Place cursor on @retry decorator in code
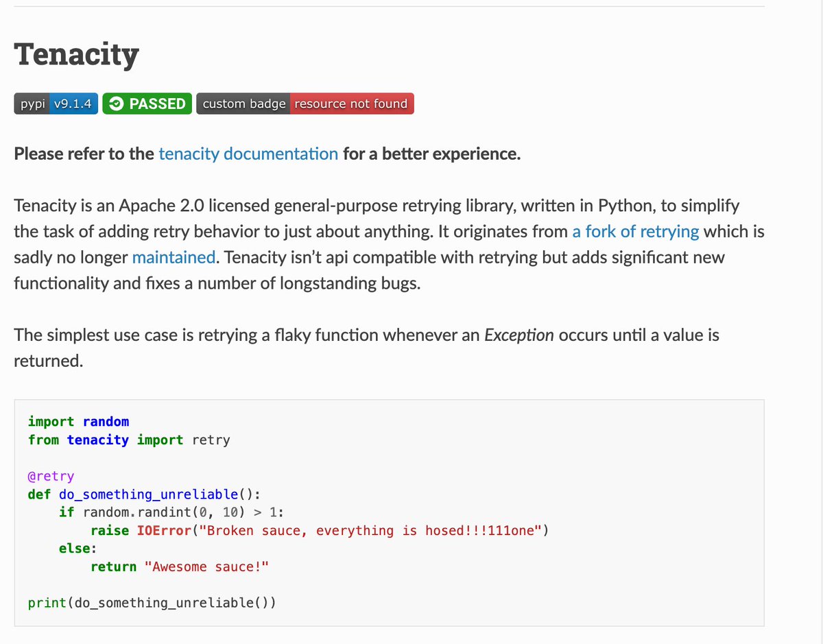Screen dimensions: 823x644 pos(51,476)
